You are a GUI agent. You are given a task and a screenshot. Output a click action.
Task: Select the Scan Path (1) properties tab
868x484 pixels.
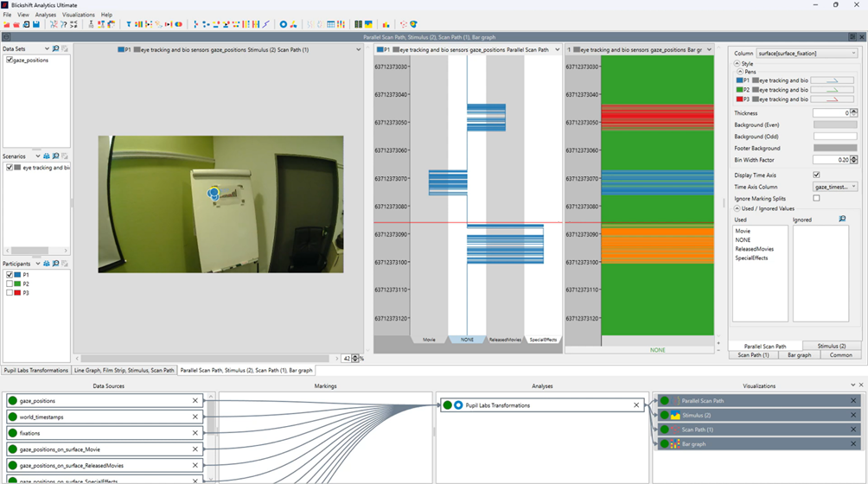click(x=753, y=355)
